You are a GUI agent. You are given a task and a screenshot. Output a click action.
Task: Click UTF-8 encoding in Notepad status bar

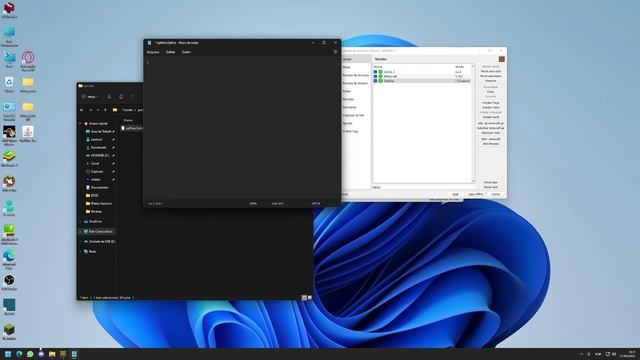[x=316, y=203]
